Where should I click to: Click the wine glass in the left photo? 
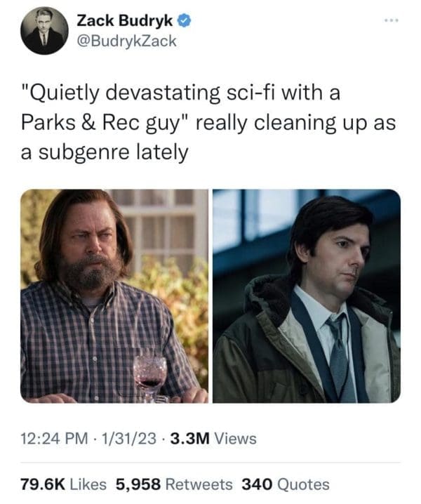[149, 376]
